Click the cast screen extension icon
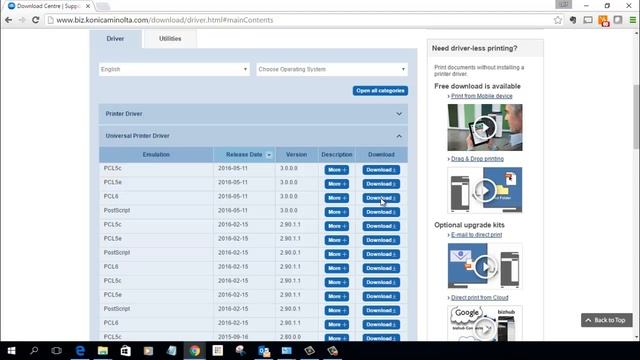This screenshot has height=360, width=640. (x=588, y=20)
